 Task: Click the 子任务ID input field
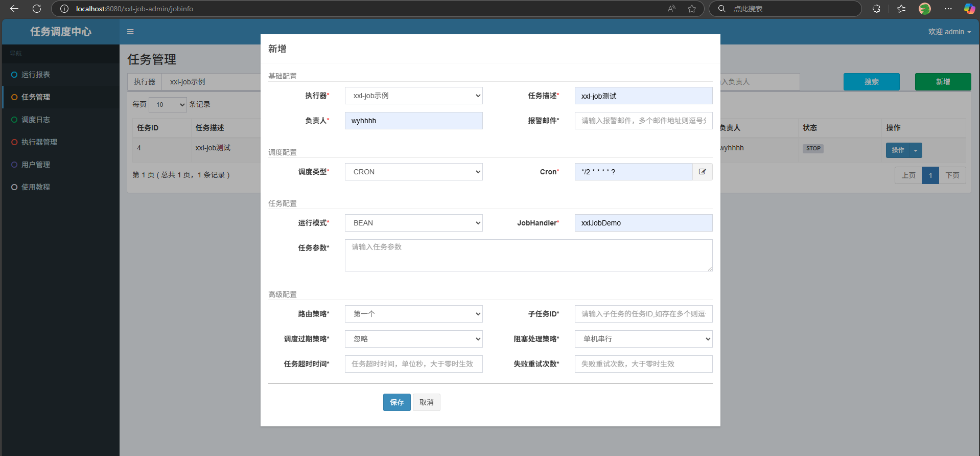[x=644, y=314]
